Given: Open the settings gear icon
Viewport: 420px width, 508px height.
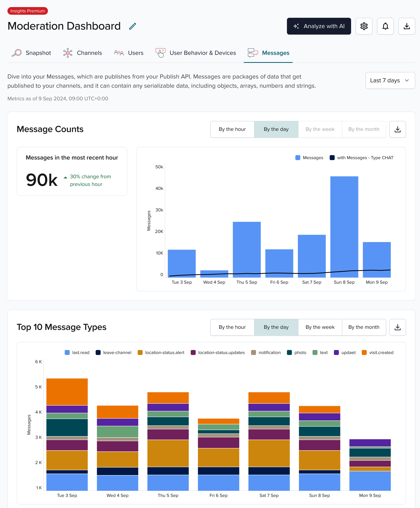Looking at the screenshot, I should pos(364,26).
